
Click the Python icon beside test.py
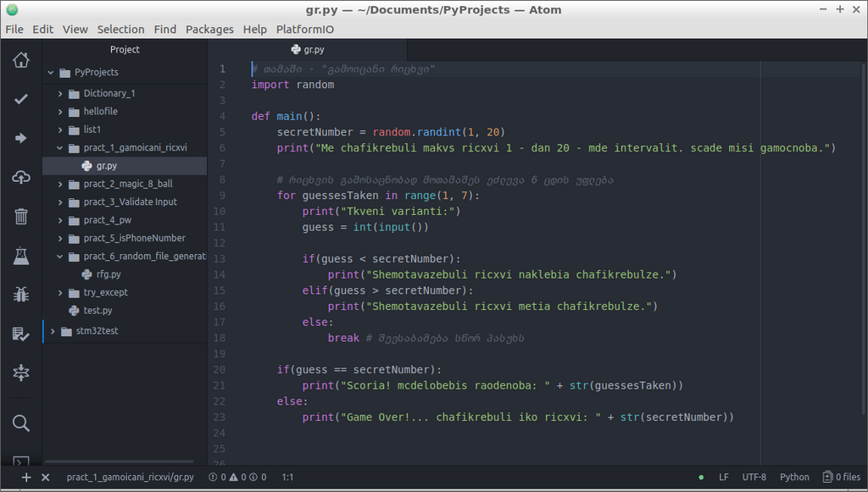point(74,311)
